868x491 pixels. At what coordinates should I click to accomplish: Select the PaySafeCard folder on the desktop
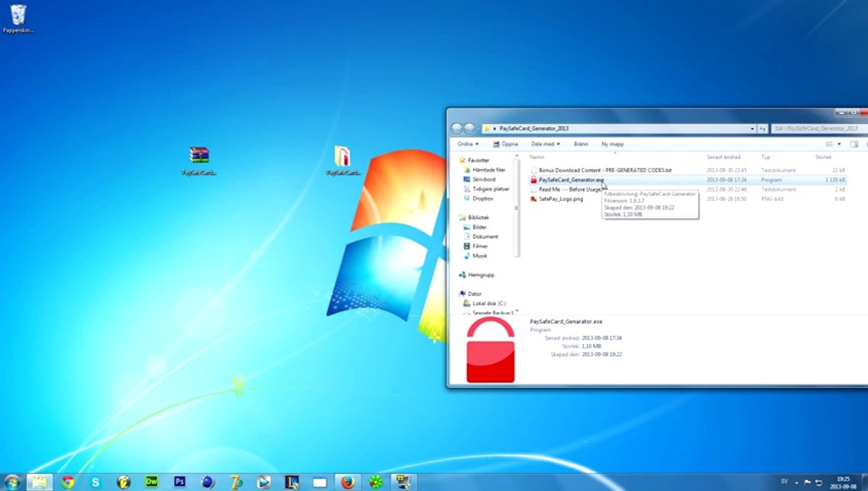(x=343, y=161)
